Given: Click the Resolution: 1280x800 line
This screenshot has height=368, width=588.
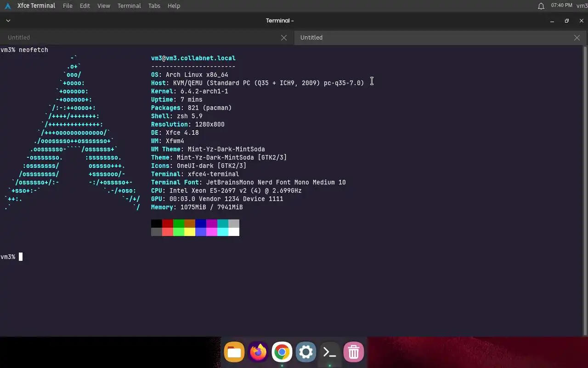Looking at the screenshot, I should (188, 124).
